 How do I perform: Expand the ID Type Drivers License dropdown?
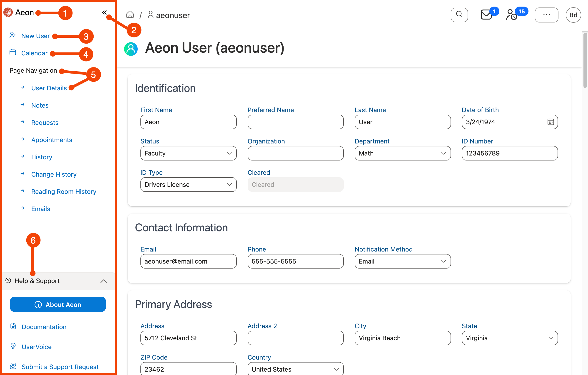(188, 185)
